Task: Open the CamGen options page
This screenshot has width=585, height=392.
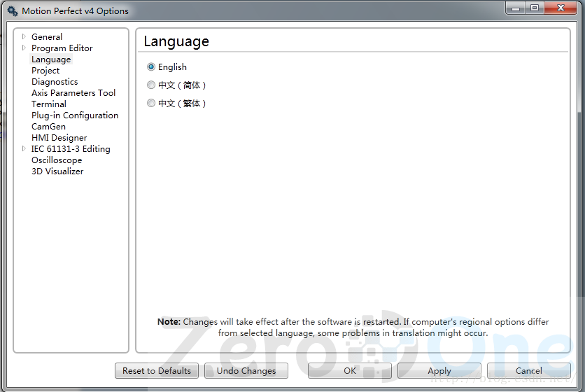Action: tap(48, 127)
